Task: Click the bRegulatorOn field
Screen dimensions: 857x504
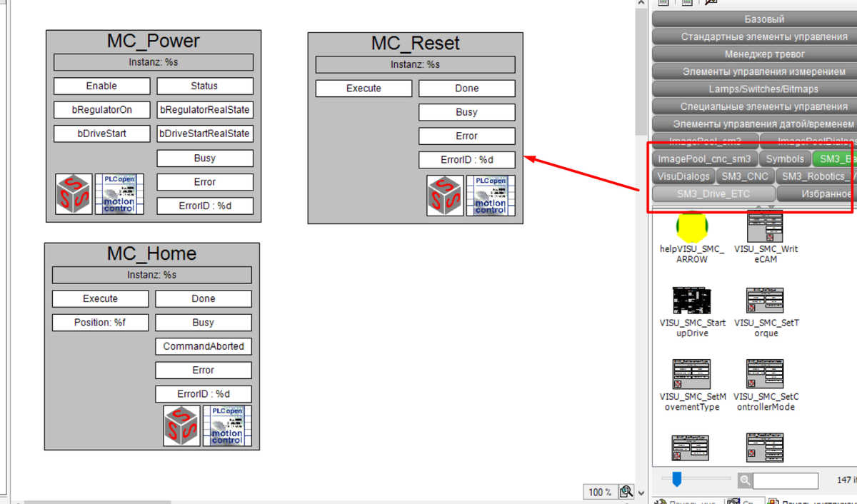Action: [x=101, y=110]
